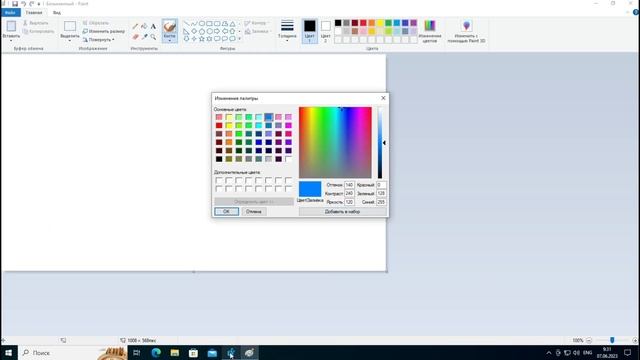
Task: Click the Красный (Red) value field
Action: click(381, 185)
